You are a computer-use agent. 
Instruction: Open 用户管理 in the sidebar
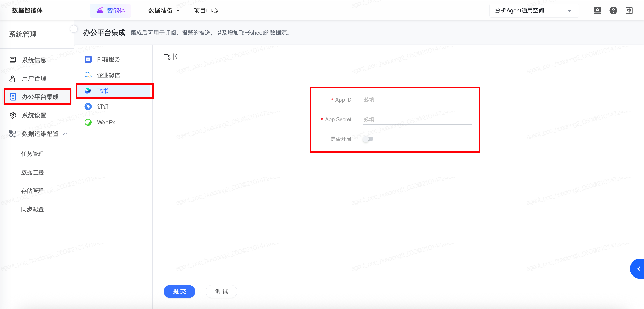click(x=34, y=78)
